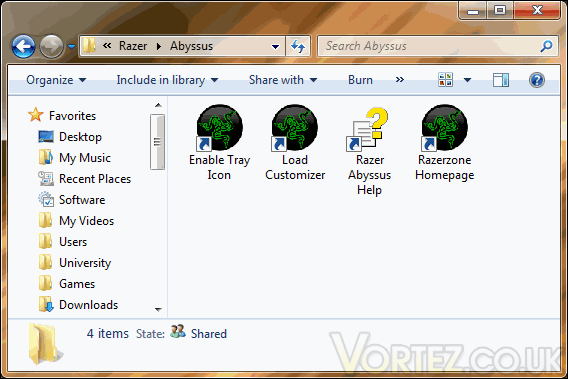Open Desktop in the Favorites list
The height and width of the screenshot is (379, 568).
click(x=80, y=137)
